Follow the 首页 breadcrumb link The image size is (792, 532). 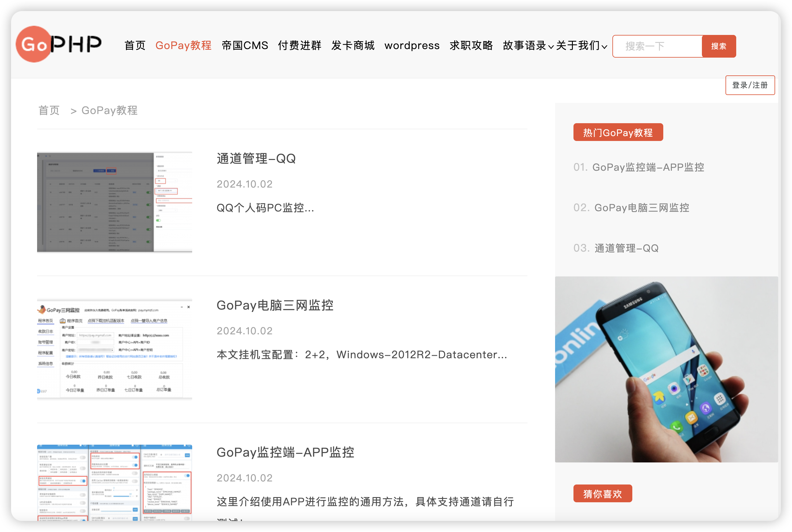(49, 110)
